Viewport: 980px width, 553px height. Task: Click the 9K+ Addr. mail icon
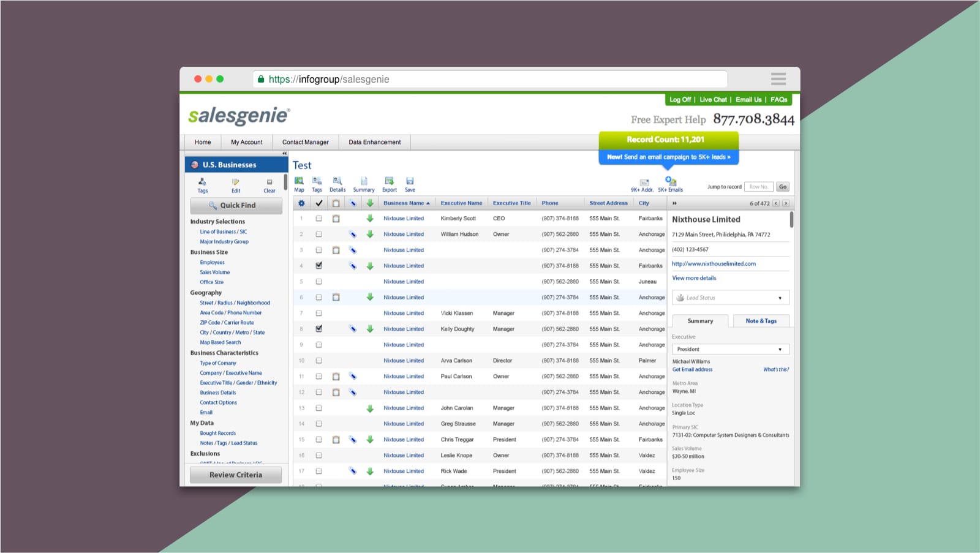[x=644, y=182]
